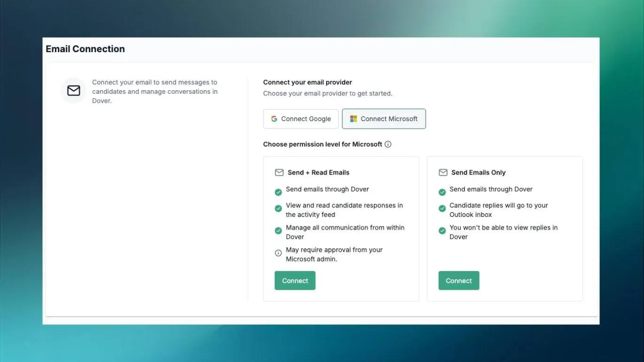Image resolution: width=644 pixels, height=362 pixels.
Task: Open the permission level info icon
Action: coord(388,145)
